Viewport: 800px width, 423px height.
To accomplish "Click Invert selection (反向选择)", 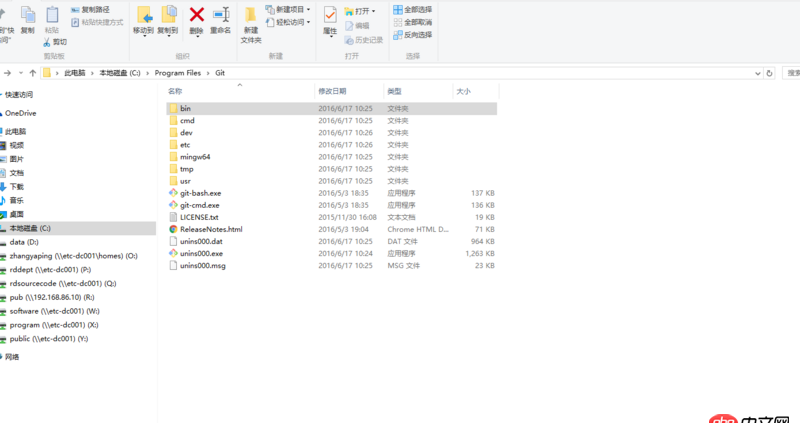I will tap(413, 35).
